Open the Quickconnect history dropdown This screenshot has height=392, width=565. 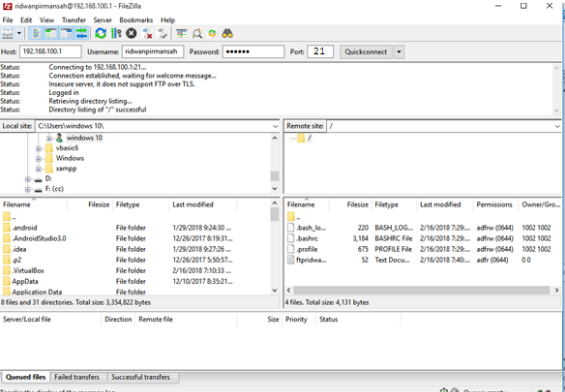pyautogui.click(x=399, y=52)
